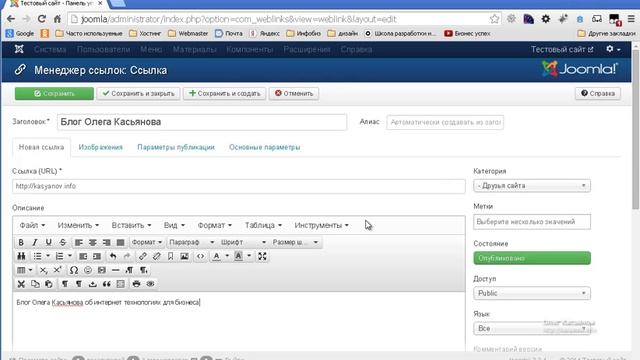The image size is (640, 360).
Task: Open the Изменить editor menu
Action: tap(78, 225)
